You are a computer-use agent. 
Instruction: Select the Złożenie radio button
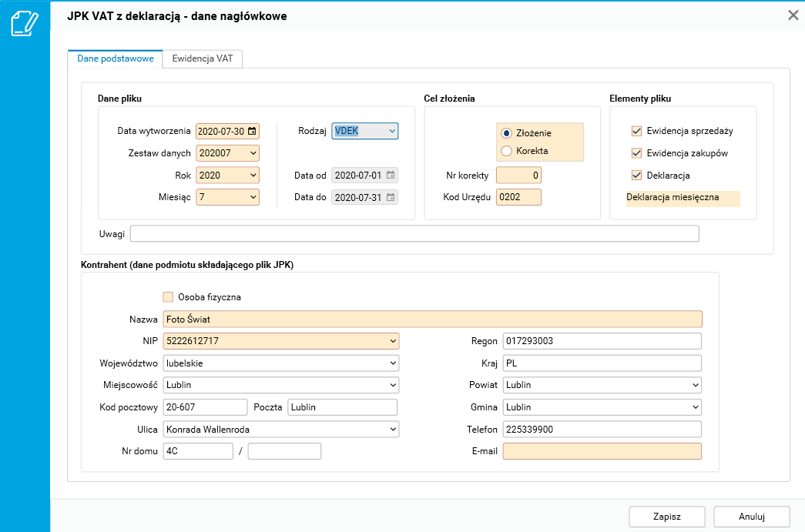(x=507, y=133)
